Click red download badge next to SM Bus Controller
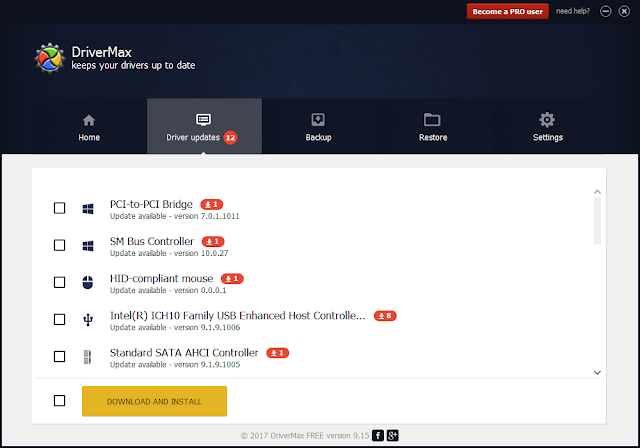 [213, 242]
